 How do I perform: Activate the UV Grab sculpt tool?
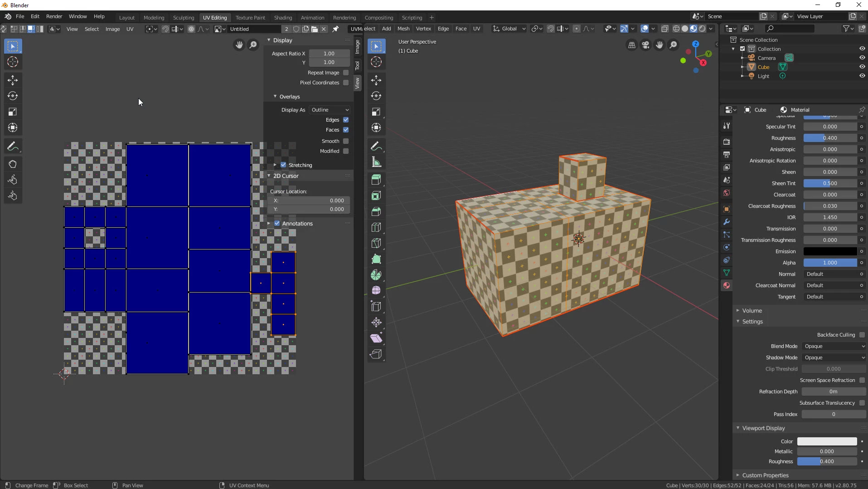pyautogui.click(x=13, y=164)
